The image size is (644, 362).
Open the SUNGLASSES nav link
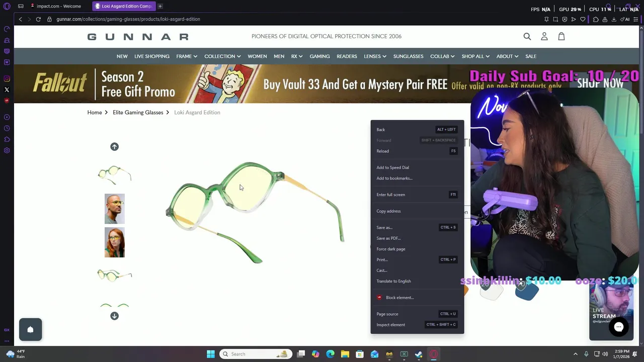point(408,56)
